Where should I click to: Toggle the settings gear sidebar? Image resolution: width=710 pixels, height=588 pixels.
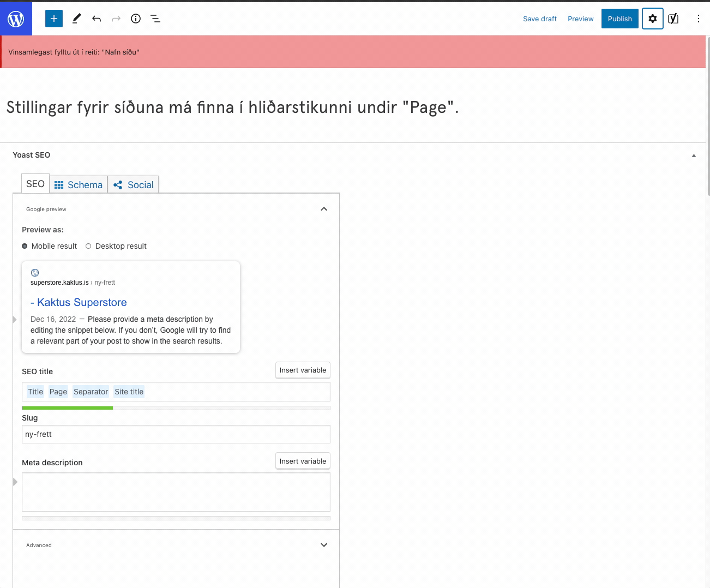[x=652, y=19]
